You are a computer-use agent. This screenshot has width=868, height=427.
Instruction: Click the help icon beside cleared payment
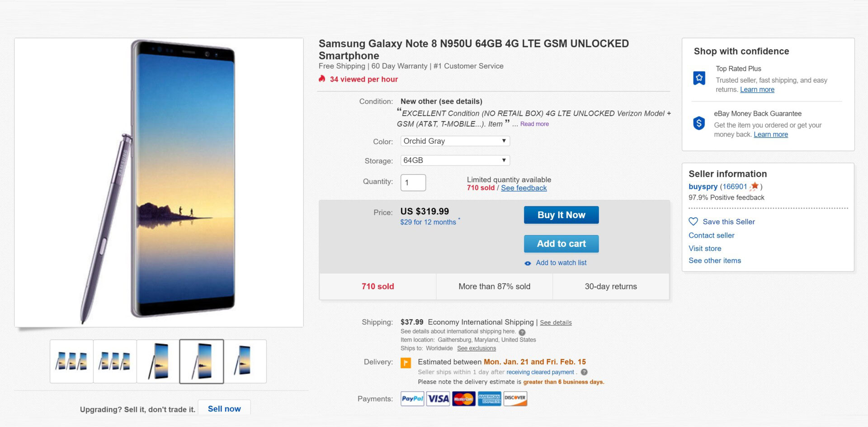click(584, 372)
